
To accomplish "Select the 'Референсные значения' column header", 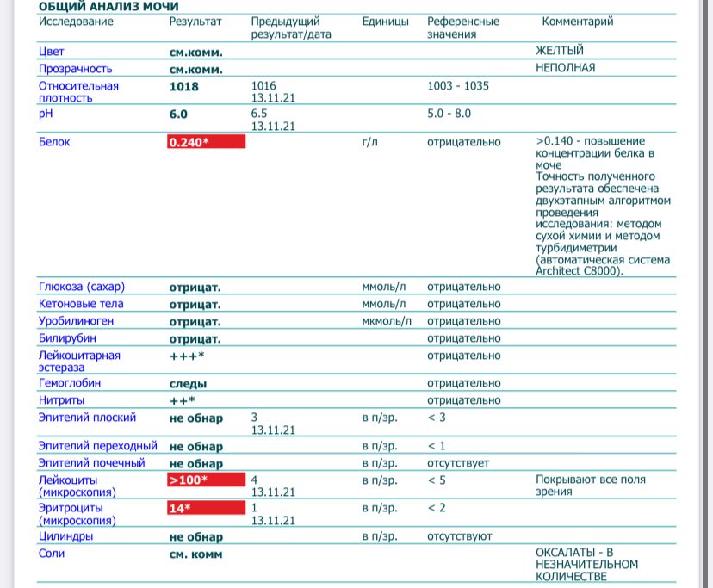I will point(463,28).
